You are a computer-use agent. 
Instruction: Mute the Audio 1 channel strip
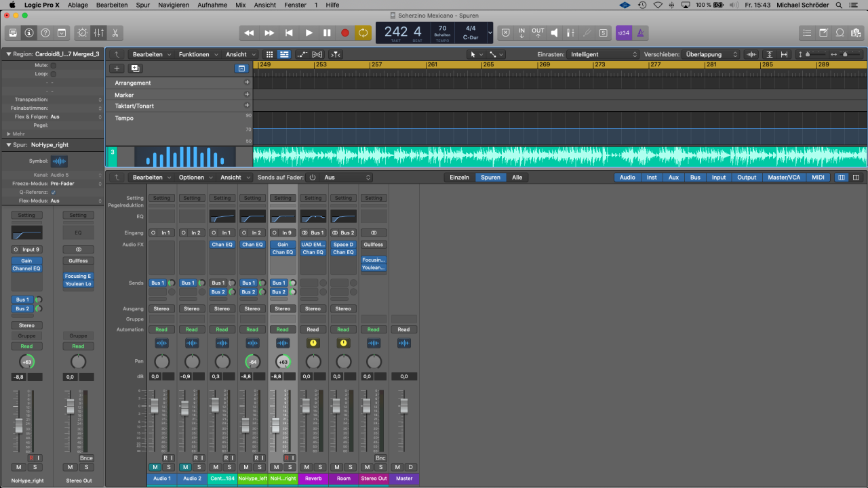pos(155,467)
